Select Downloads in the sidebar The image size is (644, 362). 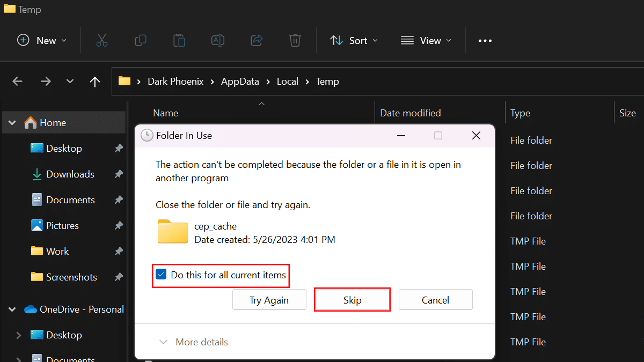70,174
